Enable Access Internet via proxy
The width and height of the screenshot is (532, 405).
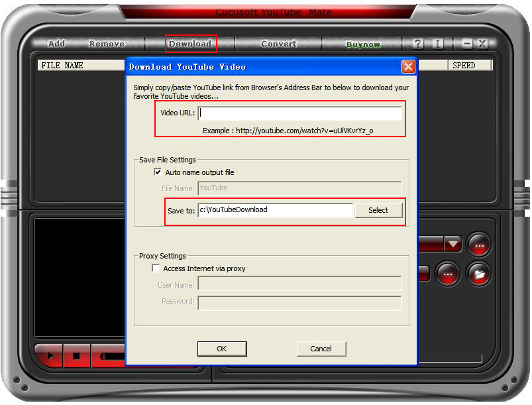[156, 268]
